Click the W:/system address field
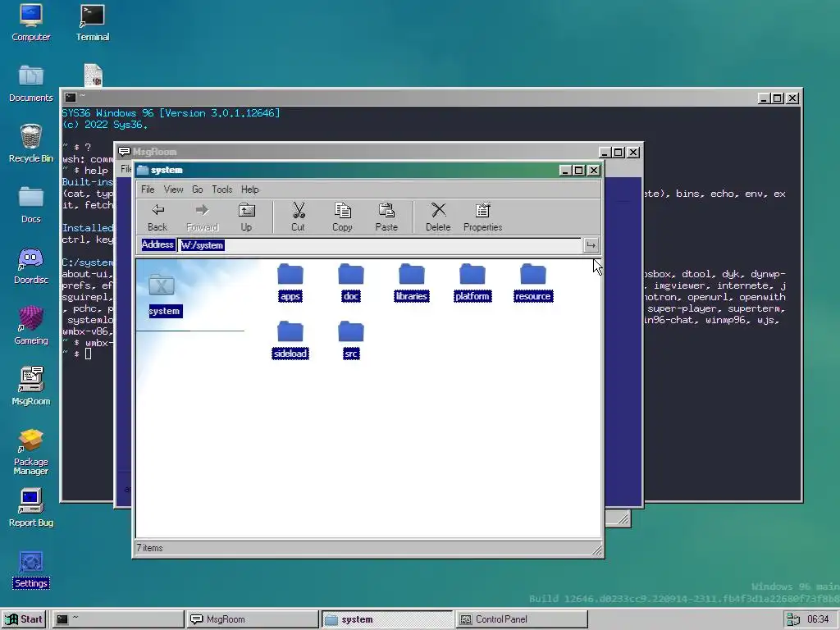840x630 pixels. pyautogui.click(x=380, y=245)
